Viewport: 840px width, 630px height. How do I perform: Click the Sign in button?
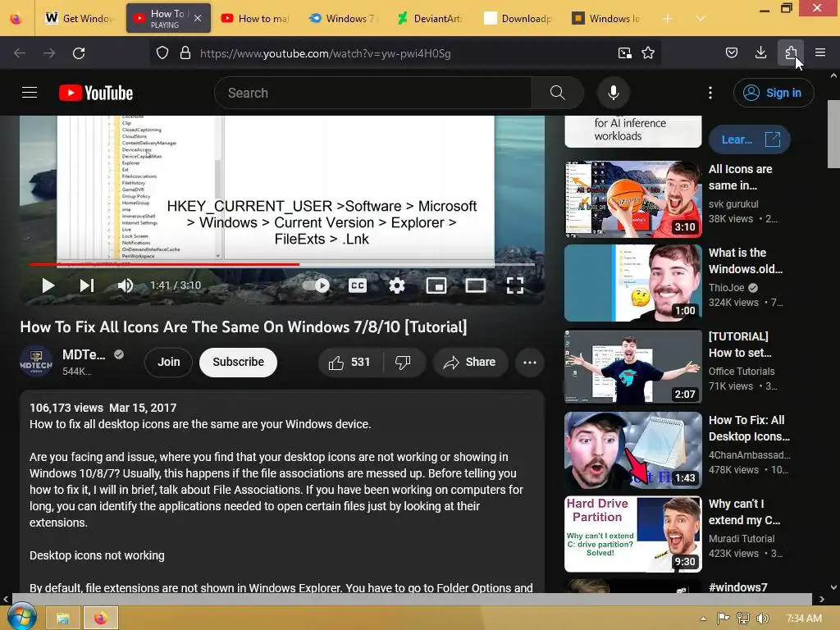tap(774, 93)
